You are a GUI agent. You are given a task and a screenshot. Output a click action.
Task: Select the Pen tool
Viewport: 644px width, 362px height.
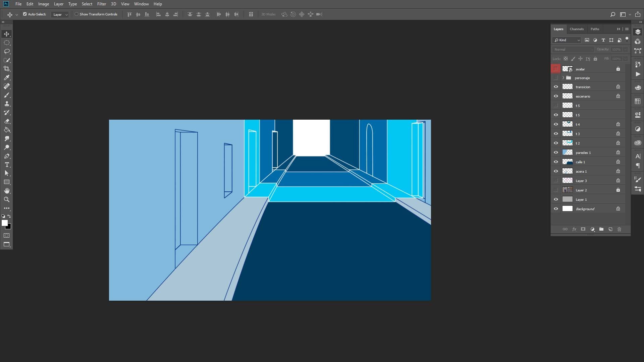pos(7,156)
